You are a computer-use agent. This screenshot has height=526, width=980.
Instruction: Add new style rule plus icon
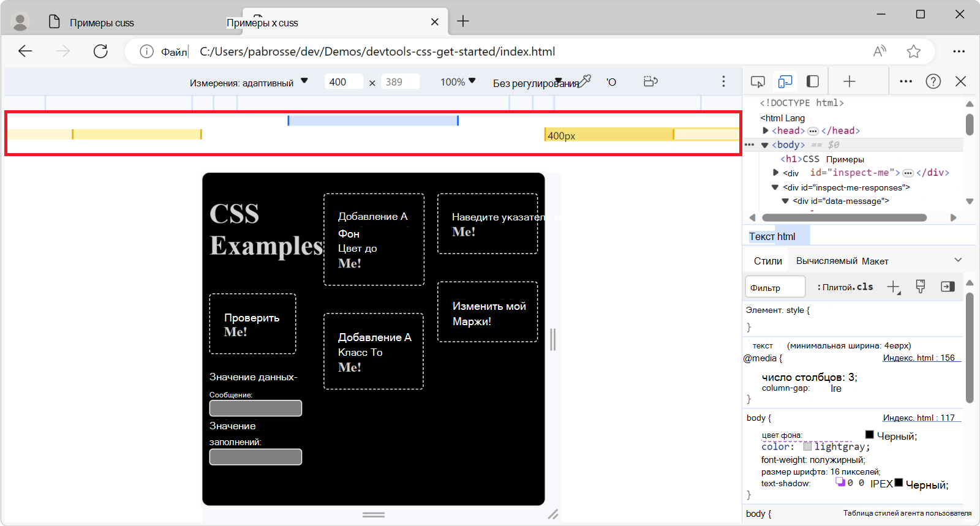point(894,287)
